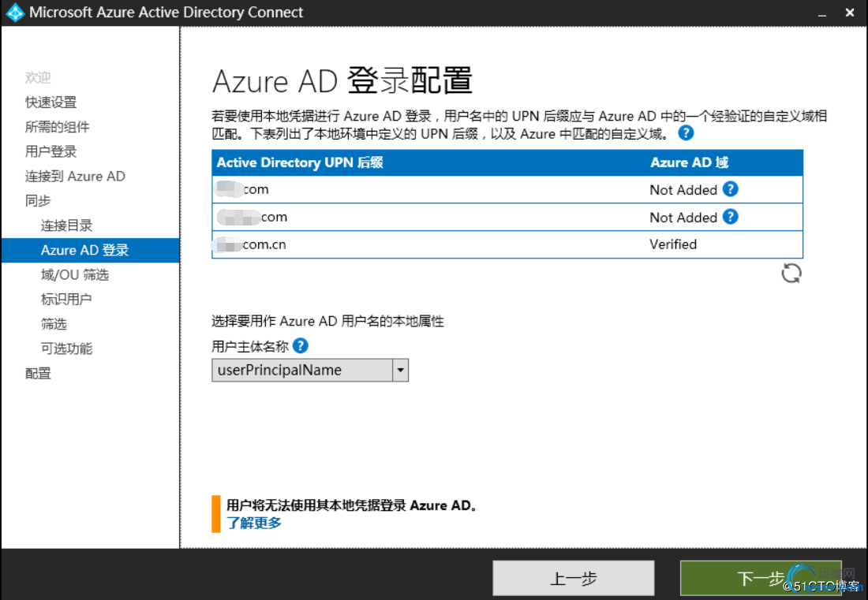Open the 标识用户 step
The image size is (868, 600).
(66, 299)
